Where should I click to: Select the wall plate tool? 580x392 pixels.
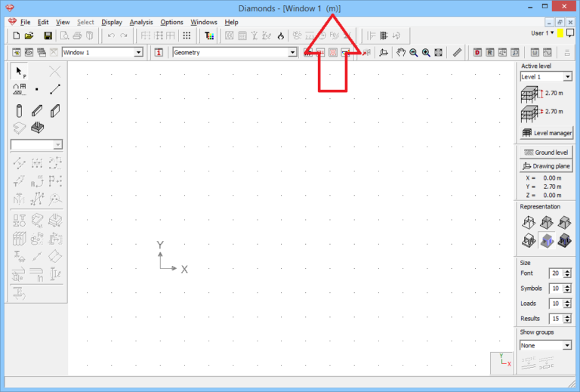[x=54, y=110]
